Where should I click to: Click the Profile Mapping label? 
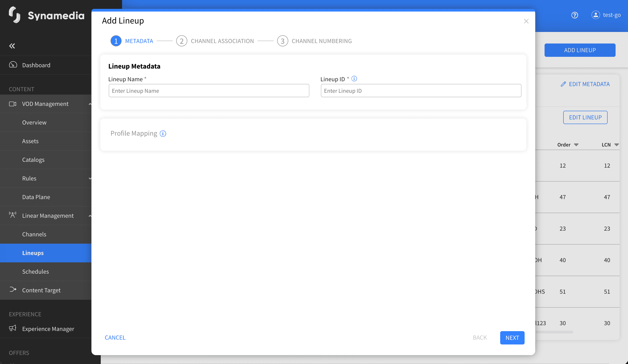pyautogui.click(x=134, y=133)
